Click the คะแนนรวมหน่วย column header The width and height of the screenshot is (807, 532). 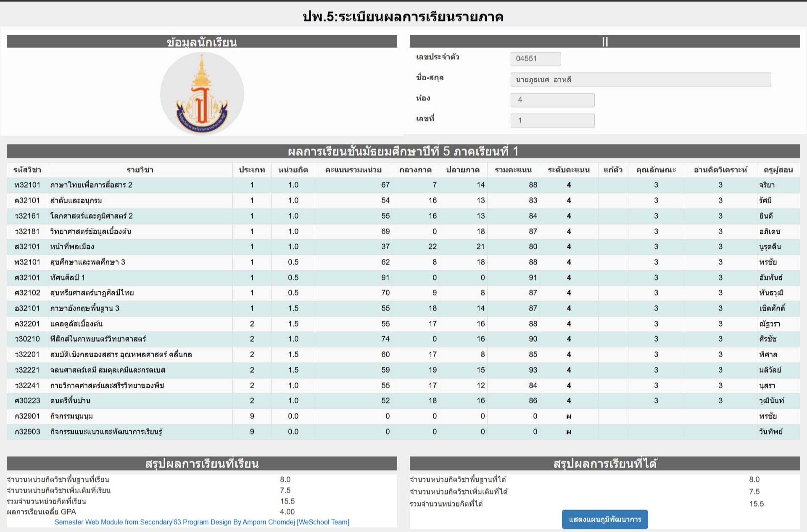(353, 170)
